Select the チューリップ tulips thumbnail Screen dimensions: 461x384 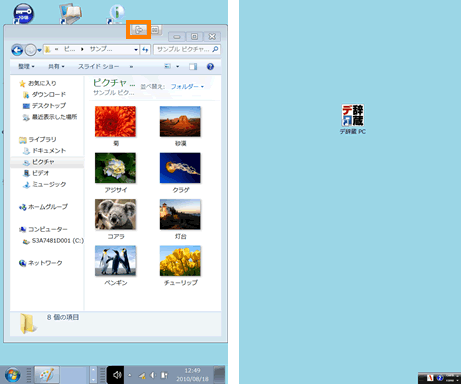(x=180, y=261)
